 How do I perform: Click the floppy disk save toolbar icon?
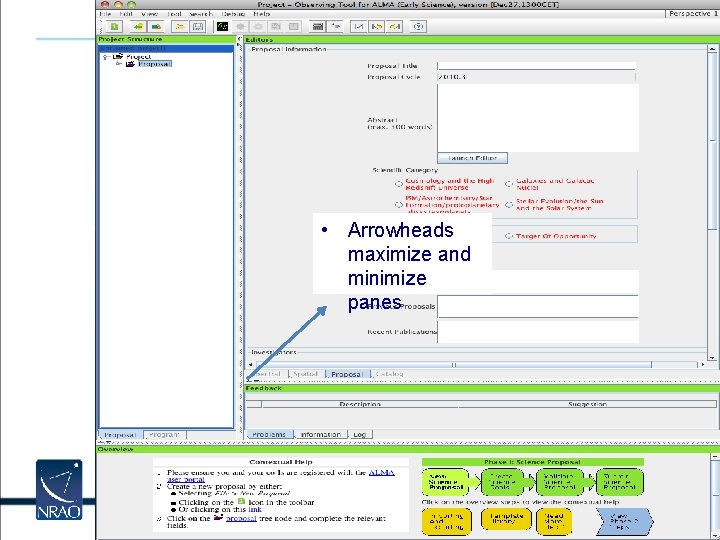coord(198,27)
